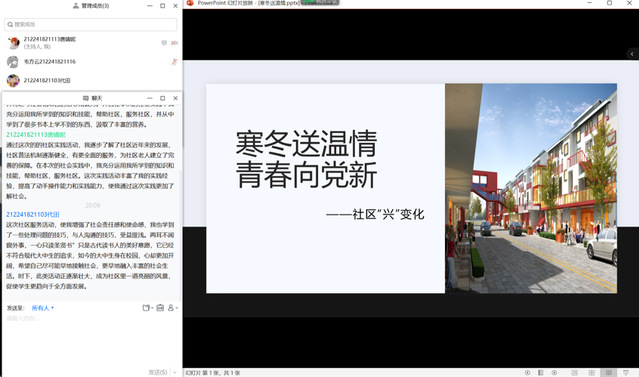Click the Notes icon in PowerPoint status bar

pos(541,373)
